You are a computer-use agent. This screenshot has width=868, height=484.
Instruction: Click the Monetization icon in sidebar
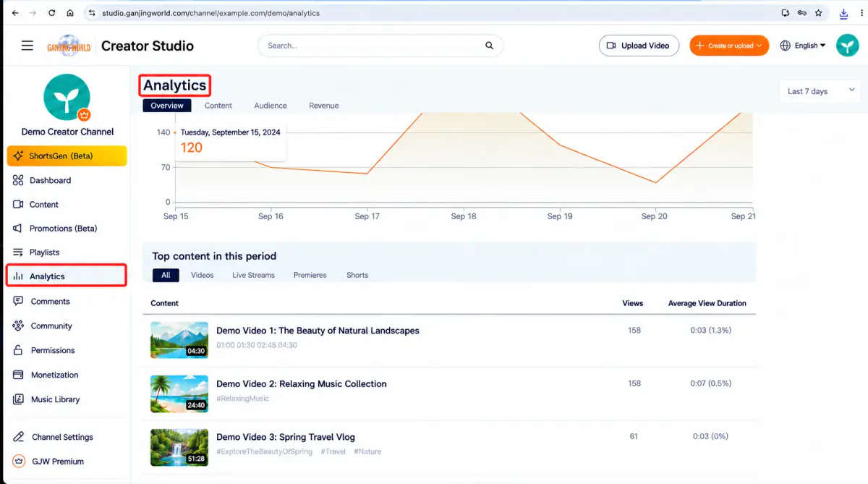click(x=18, y=375)
